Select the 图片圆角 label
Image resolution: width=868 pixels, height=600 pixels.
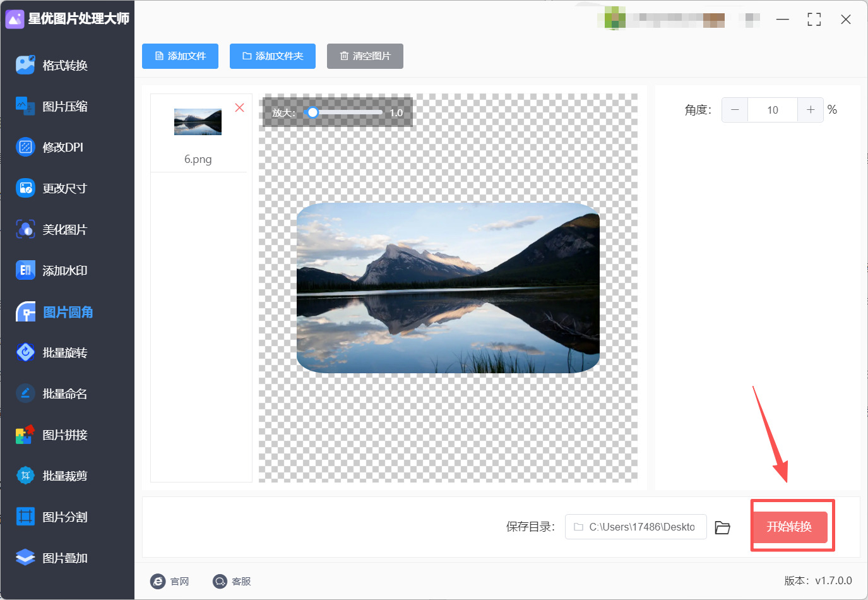[68, 312]
